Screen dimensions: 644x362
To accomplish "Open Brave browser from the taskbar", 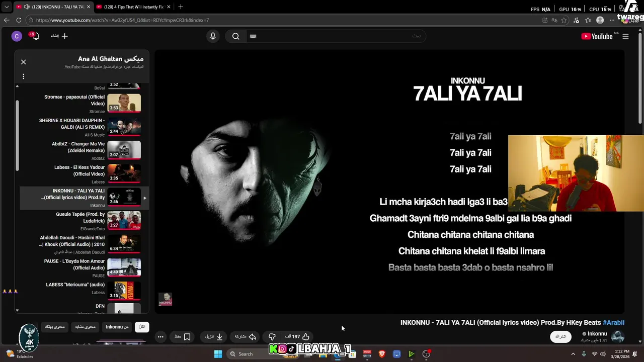I will point(382,354).
